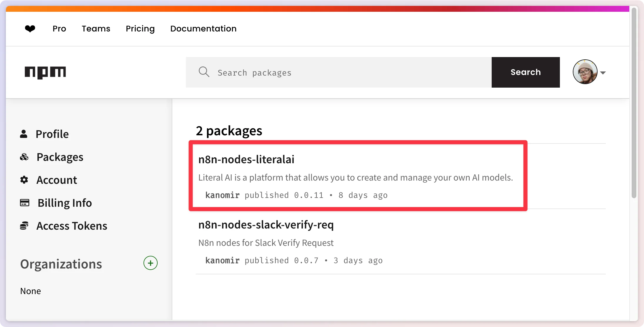Click the Packages boxes icon
Image resolution: width=644 pixels, height=327 pixels.
click(x=24, y=157)
